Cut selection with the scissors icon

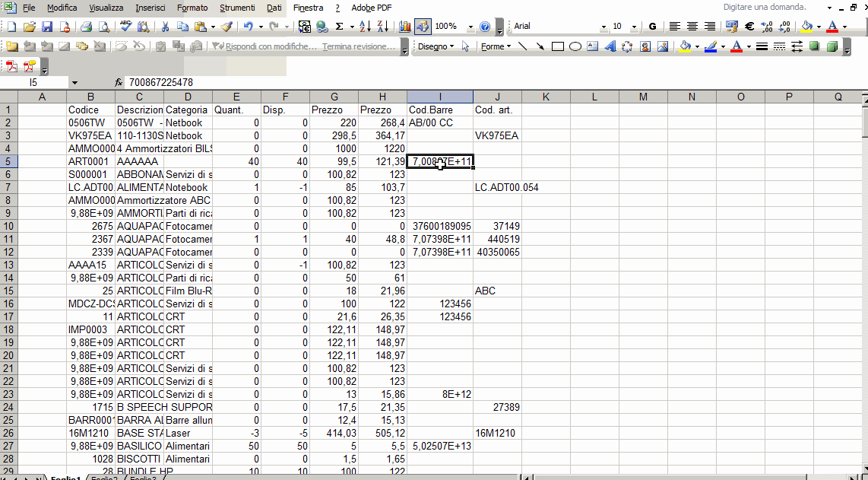pos(165,27)
